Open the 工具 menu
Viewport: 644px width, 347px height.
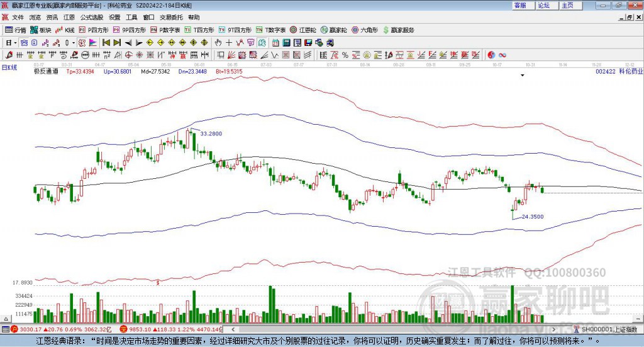tap(131, 17)
